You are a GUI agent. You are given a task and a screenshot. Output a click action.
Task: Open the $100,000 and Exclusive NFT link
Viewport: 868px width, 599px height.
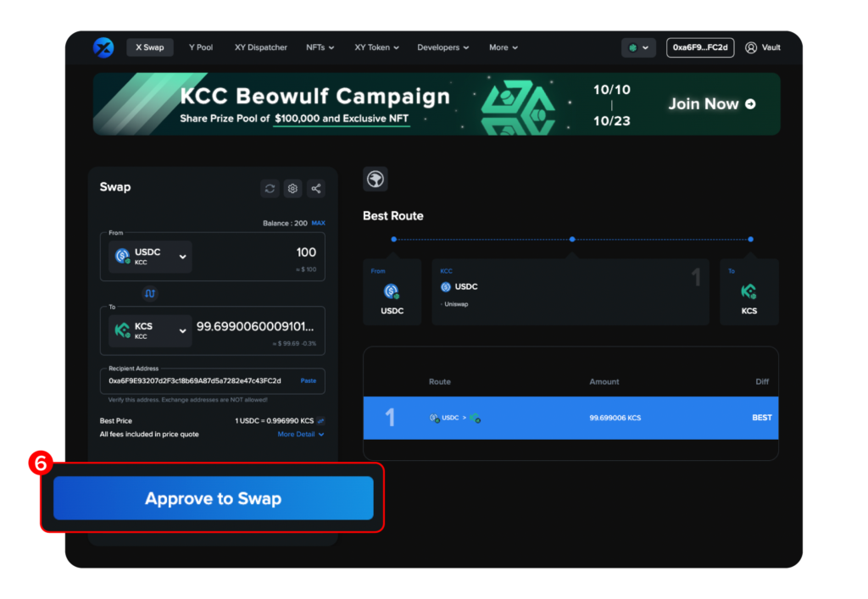pos(342,119)
